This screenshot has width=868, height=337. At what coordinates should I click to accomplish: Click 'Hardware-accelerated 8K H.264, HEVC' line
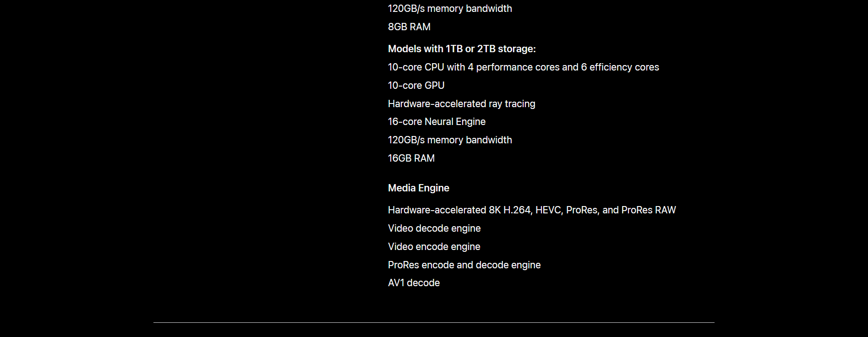click(x=532, y=210)
